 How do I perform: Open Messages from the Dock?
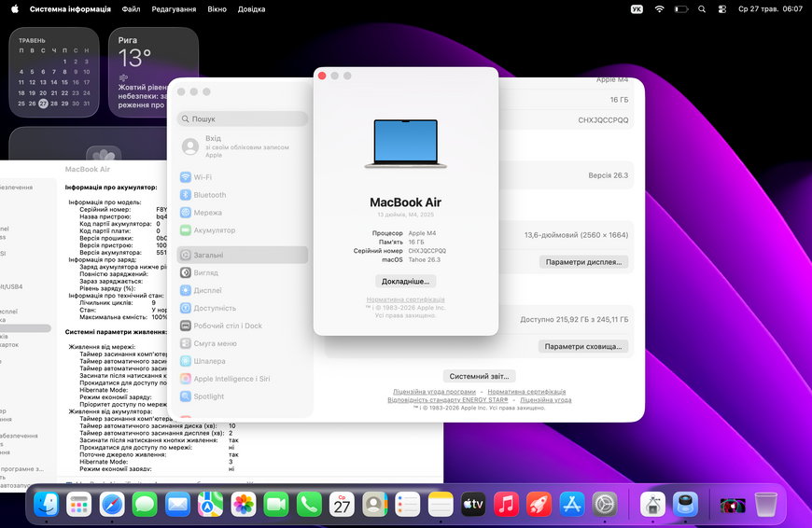coord(145,504)
